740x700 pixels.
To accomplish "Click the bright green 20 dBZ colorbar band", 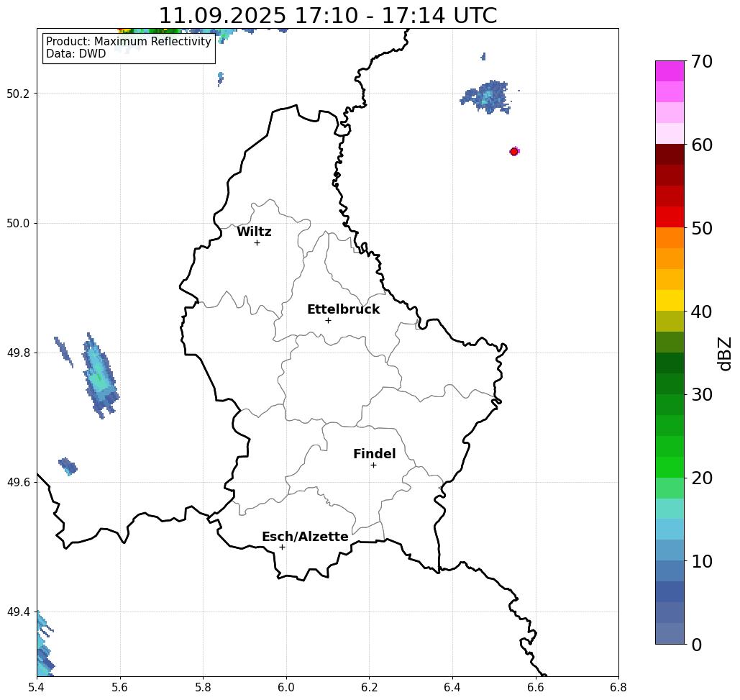I will click(670, 467).
